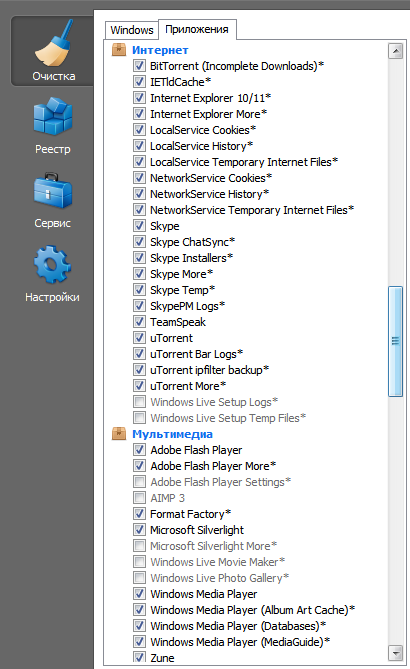Click the vertical scrollbar thumb
This screenshot has width=410, height=669.
pyautogui.click(x=395, y=341)
